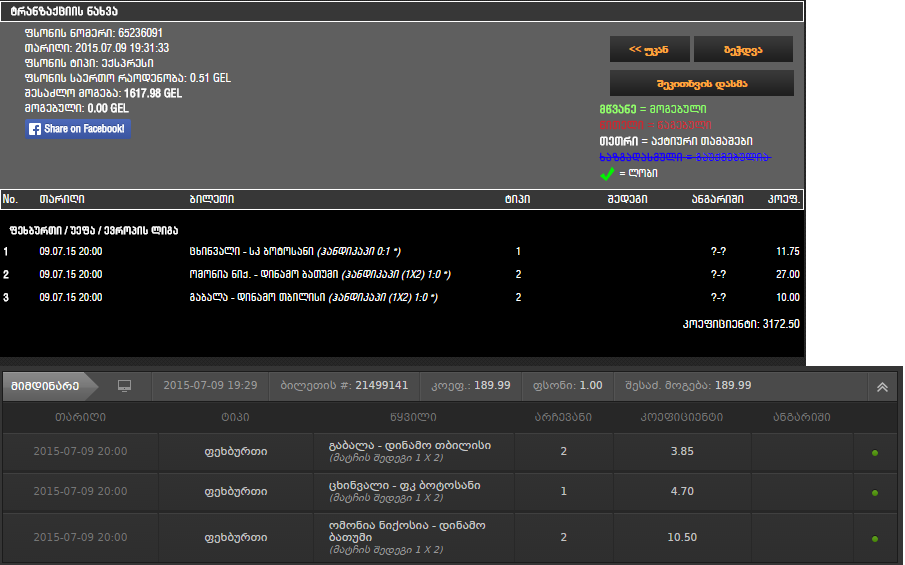Collapse ticket 21499141 with double chevron

[882, 387]
